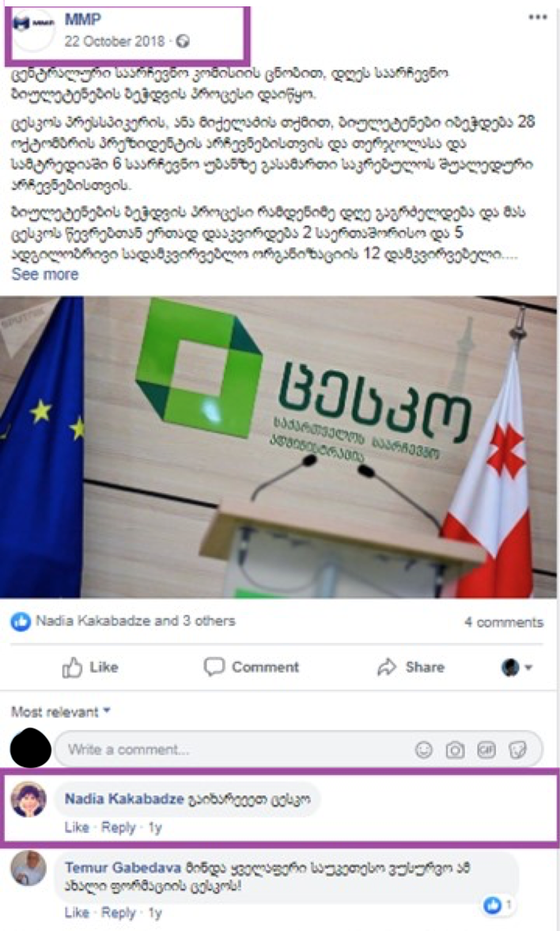Add a GIF to the comment

486,750
